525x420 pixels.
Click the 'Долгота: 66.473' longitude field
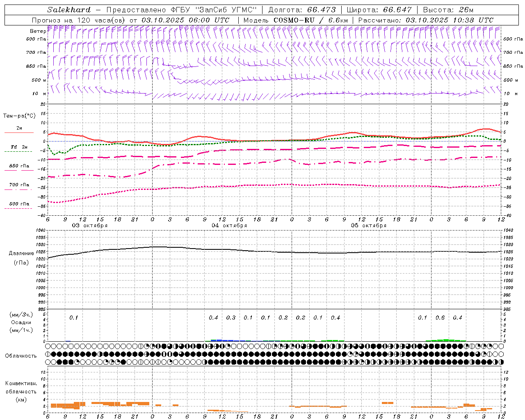click(303, 10)
